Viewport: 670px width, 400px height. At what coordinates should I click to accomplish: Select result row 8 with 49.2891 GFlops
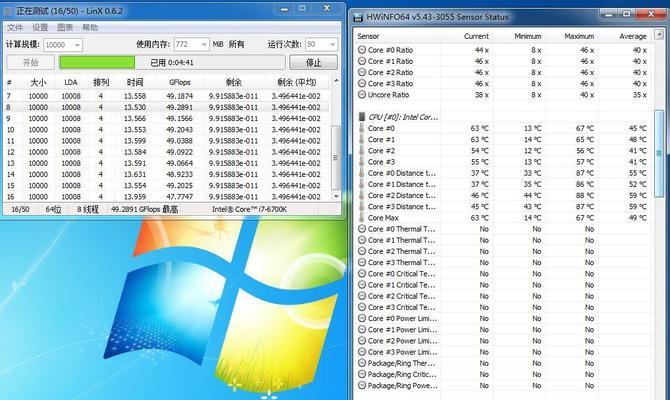coord(167,107)
